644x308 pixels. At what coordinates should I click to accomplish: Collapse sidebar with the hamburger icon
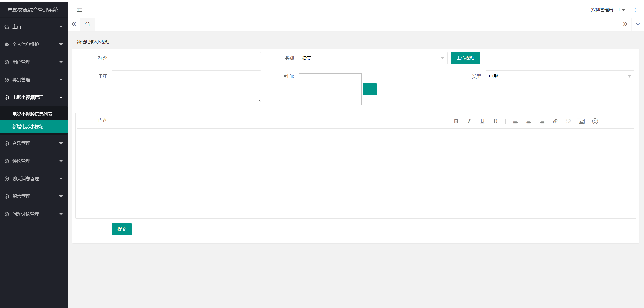click(x=79, y=10)
